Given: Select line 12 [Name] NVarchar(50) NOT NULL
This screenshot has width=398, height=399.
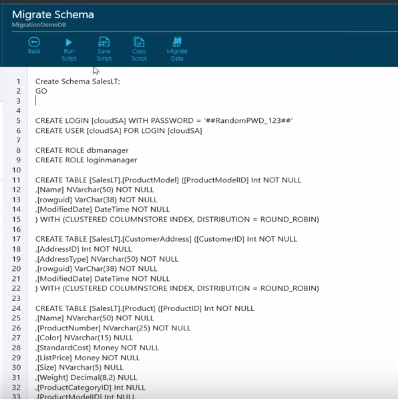Looking at the screenshot, I should point(95,190).
